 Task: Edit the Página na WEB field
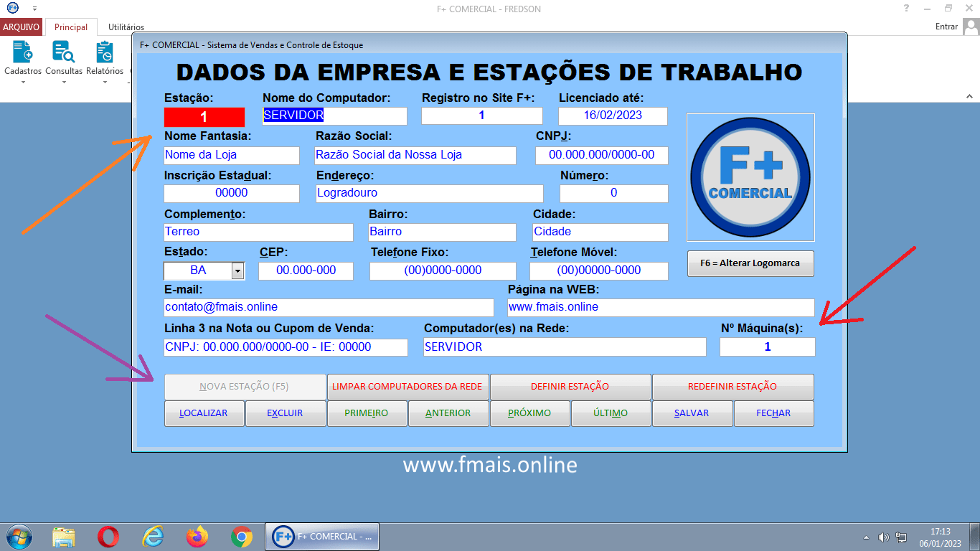(661, 308)
